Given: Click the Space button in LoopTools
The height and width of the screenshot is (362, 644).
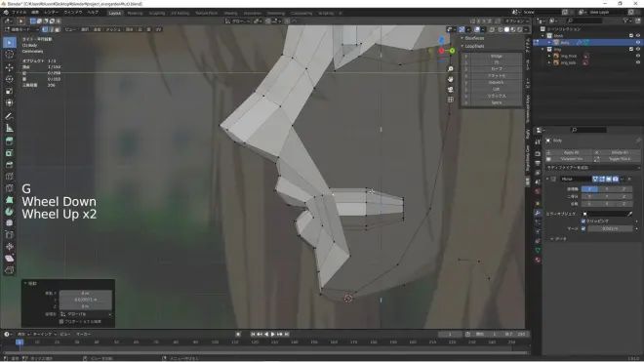Looking at the screenshot, I should 496,102.
